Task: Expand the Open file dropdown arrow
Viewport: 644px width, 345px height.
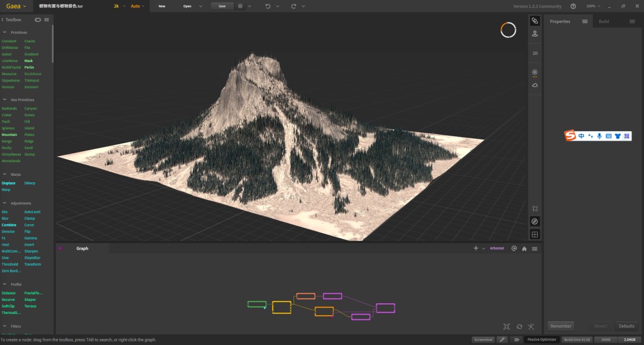Action: [x=201, y=6]
